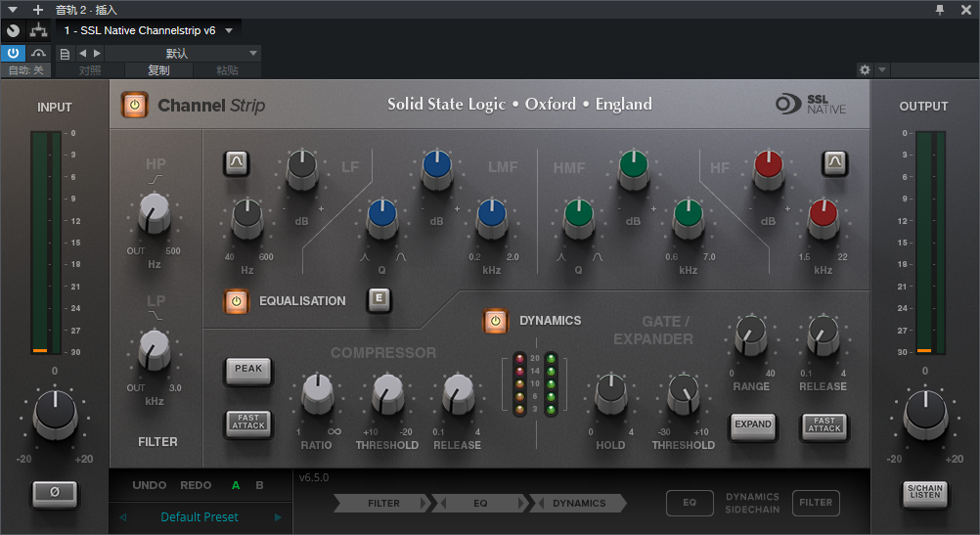Move the FILTER block right using its arrow

point(425,503)
